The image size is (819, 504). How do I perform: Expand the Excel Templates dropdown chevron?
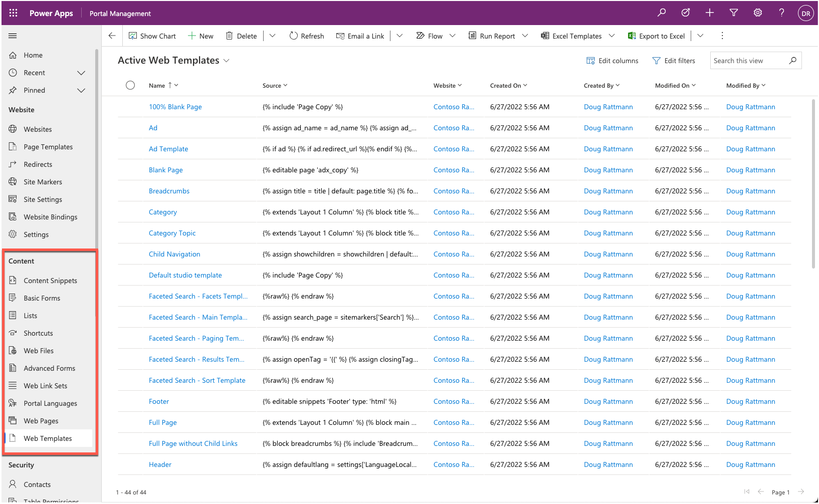[x=612, y=36]
